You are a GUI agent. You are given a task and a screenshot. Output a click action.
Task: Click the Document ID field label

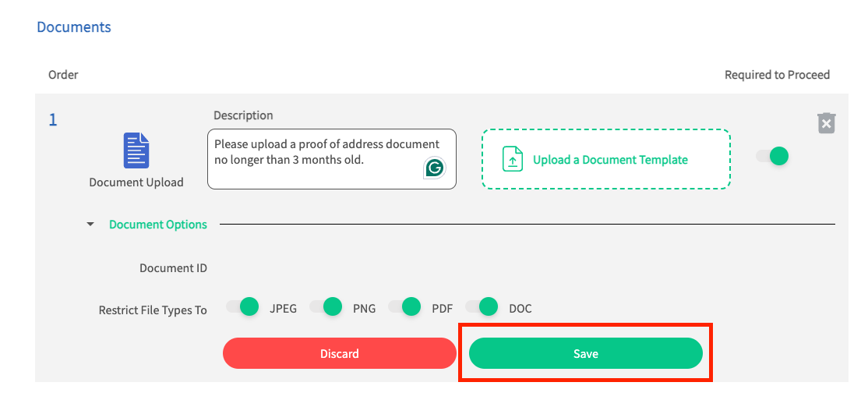173,268
